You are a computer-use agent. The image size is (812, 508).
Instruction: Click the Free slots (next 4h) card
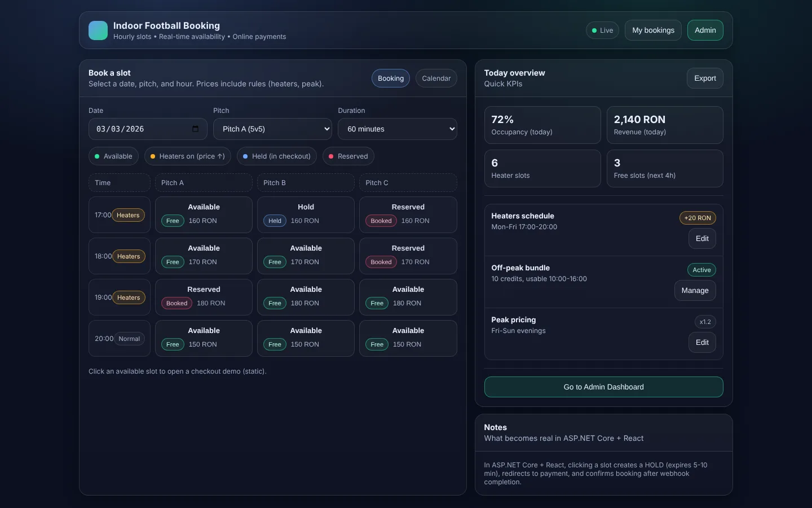(665, 169)
